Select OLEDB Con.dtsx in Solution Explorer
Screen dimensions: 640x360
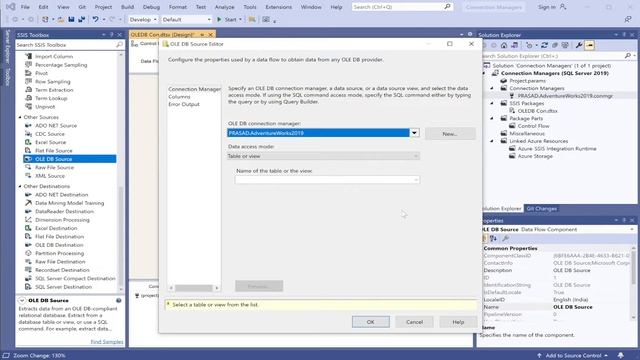[537, 111]
